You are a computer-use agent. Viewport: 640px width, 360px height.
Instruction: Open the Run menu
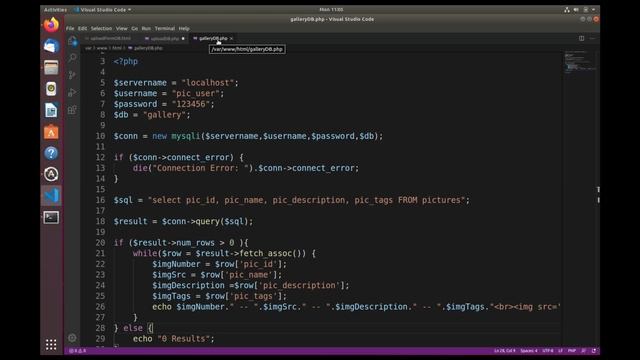[x=146, y=29]
